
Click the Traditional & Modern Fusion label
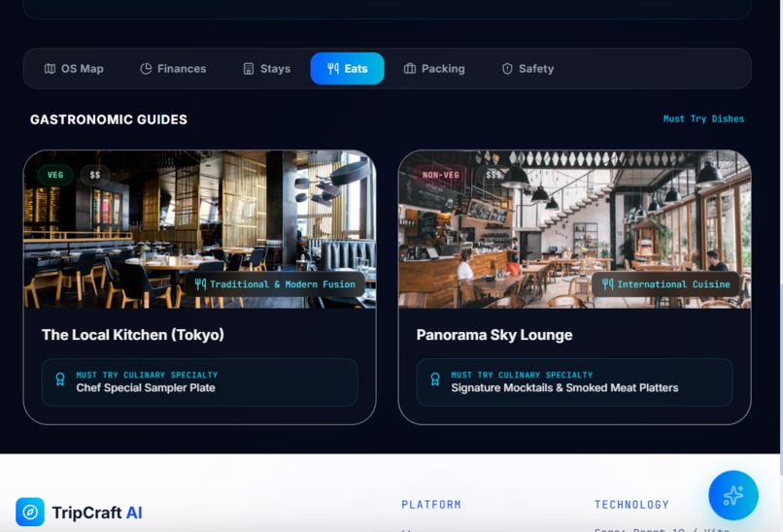(275, 284)
